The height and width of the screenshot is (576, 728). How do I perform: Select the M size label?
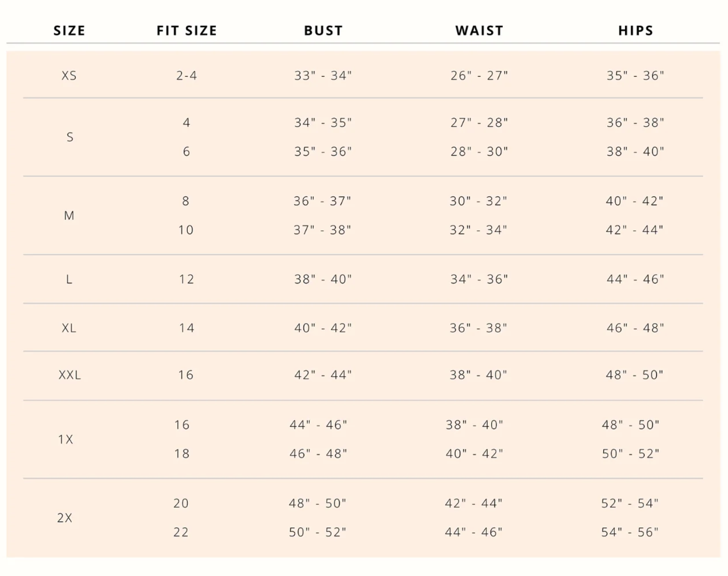69,216
